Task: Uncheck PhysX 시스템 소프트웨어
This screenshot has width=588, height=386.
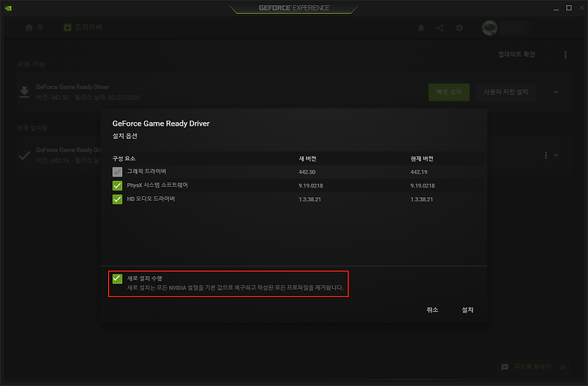Action: (118, 186)
